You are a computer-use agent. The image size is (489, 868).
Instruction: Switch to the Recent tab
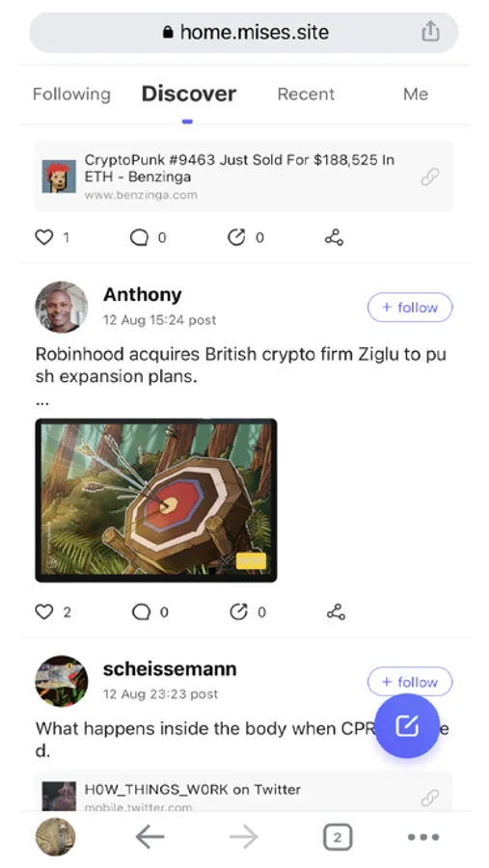tap(306, 95)
